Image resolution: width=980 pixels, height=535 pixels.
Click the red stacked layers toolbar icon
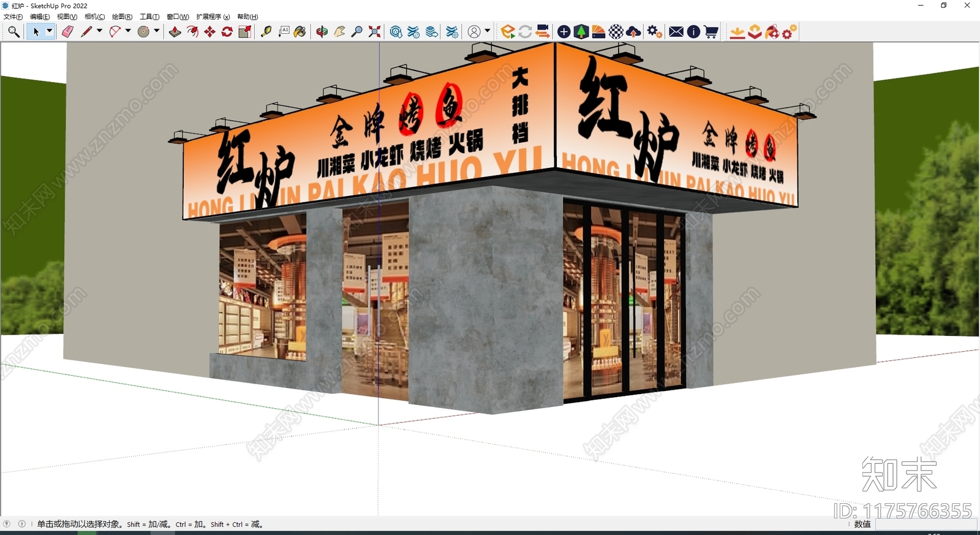755,32
